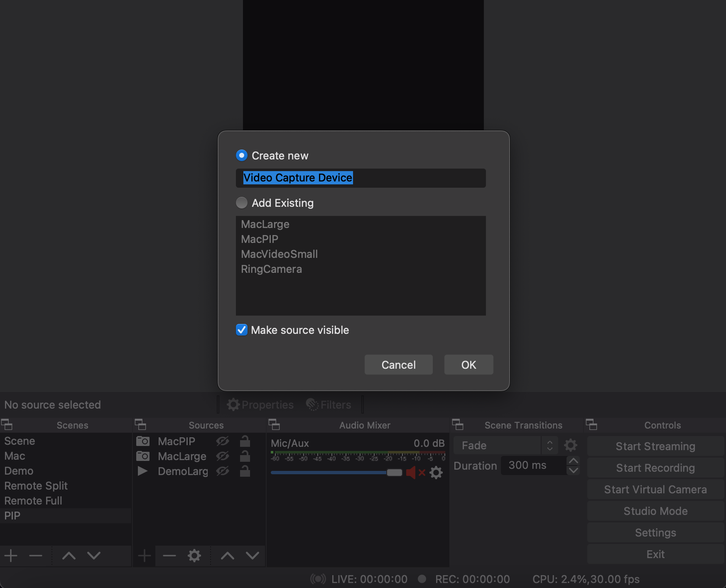
Task: Add a new scene with plus
Action: click(x=11, y=556)
